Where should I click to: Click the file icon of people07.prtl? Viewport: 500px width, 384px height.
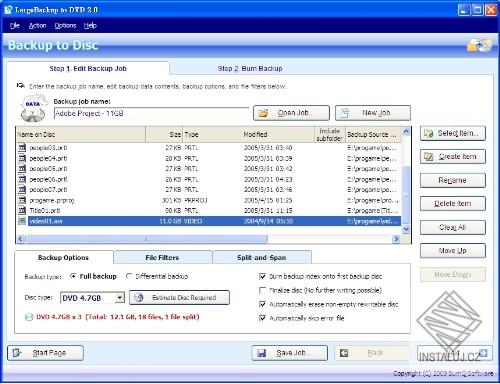coord(22,189)
